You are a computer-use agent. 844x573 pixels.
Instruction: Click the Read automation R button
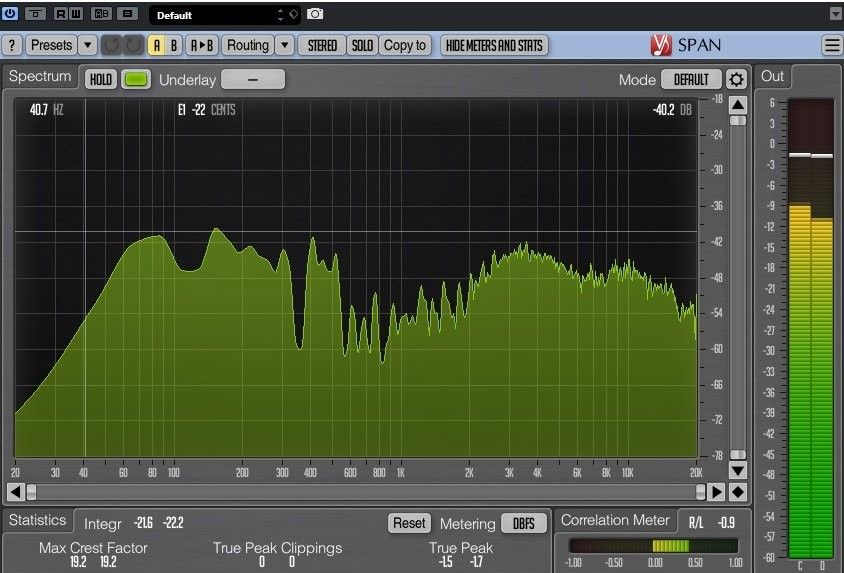pos(61,14)
